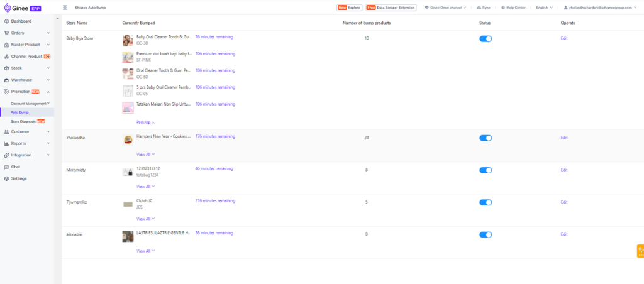
Task: Collapse sidebar using the menu toggle icon
Action: click(x=65, y=8)
